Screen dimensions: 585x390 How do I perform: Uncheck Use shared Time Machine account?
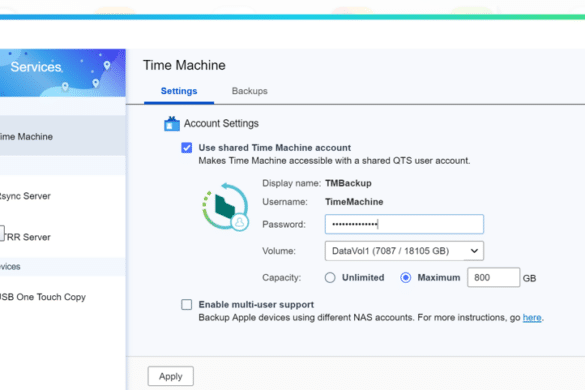tap(187, 148)
